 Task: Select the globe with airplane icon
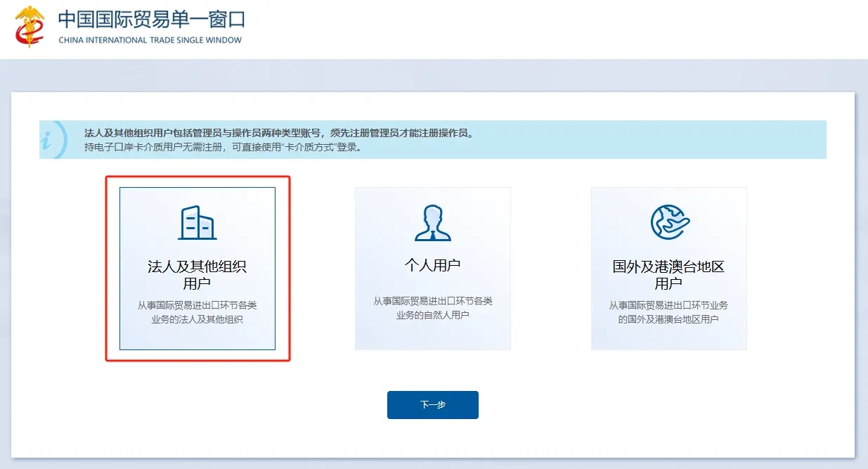668,222
